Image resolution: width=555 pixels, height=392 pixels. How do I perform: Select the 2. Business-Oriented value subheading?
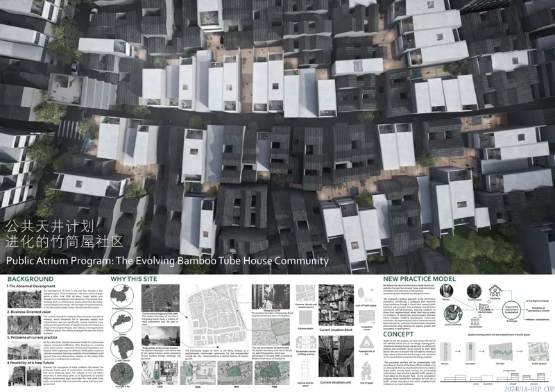[31, 312]
